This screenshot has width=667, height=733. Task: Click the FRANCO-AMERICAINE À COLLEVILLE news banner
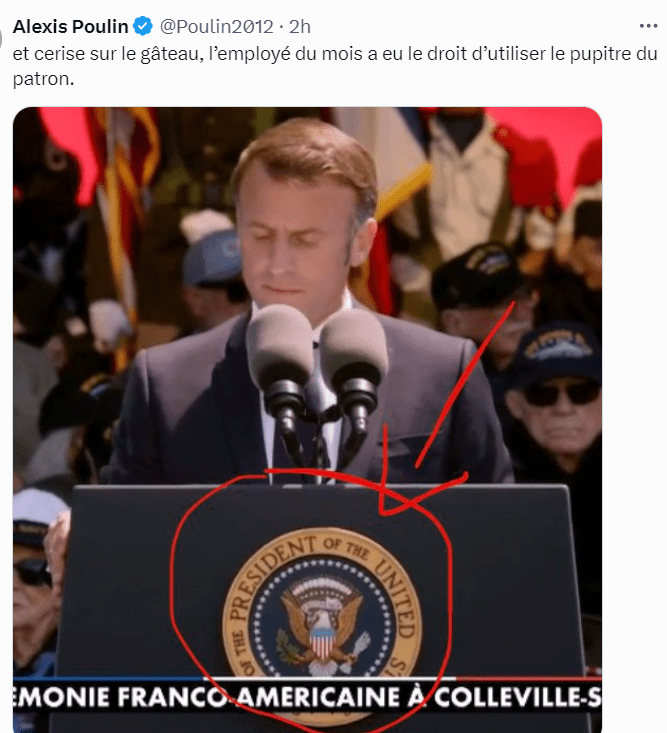[x=307, y=697]
